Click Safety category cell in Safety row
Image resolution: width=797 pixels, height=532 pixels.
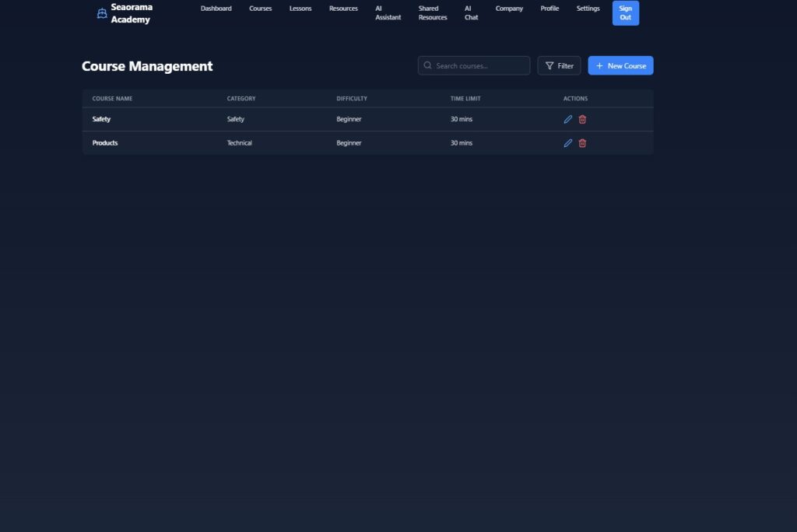[235, 119]
